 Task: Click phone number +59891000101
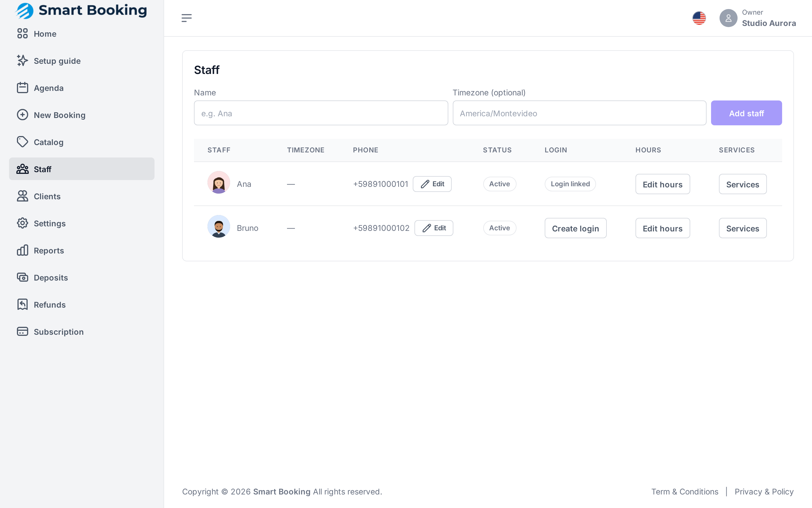click(381, 184)
